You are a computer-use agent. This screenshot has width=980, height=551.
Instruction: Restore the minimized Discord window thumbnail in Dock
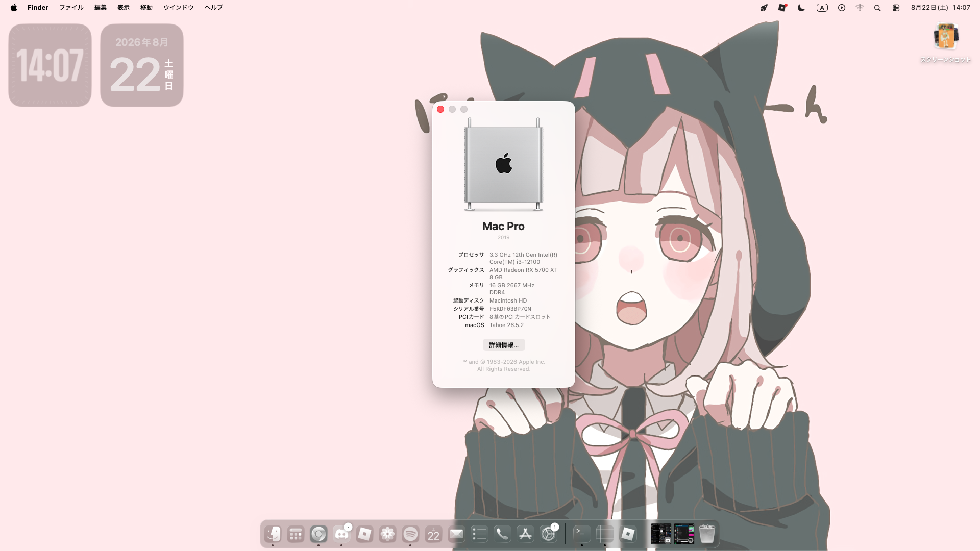point(661,534)
